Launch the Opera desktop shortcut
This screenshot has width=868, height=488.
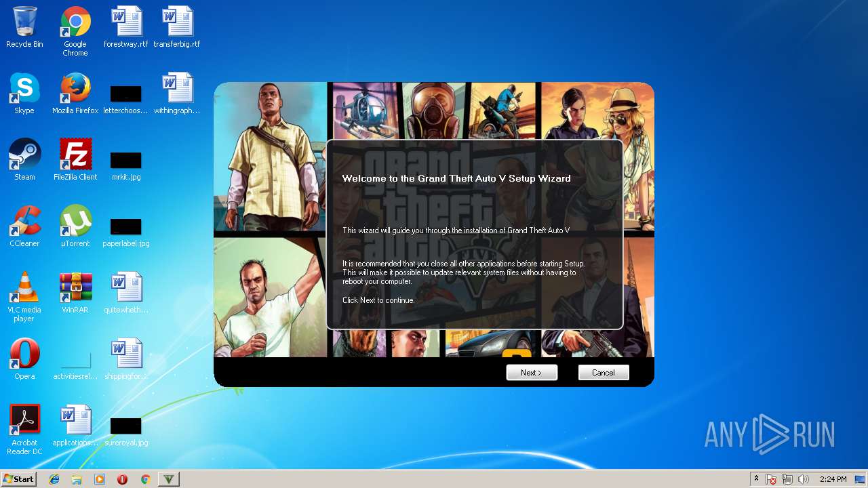(x=24, y=360)
